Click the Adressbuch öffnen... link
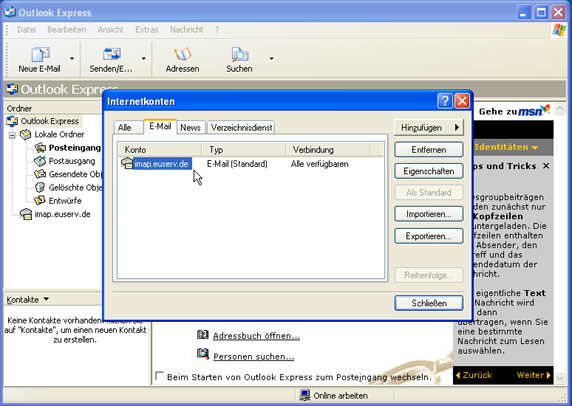This screenshot has height=406, width=572. pyautogui.click(x=256, y=336)
